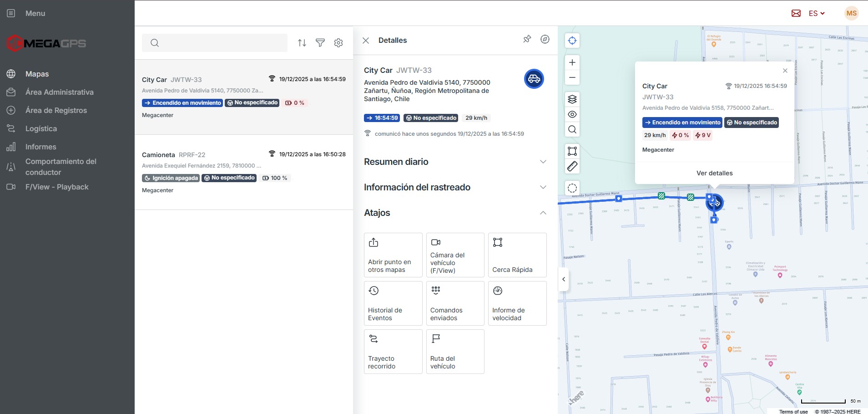Open the map search magnifier tool
Image resolution: width=868 pixels, height=414 pixels.
tap(572, 130)
